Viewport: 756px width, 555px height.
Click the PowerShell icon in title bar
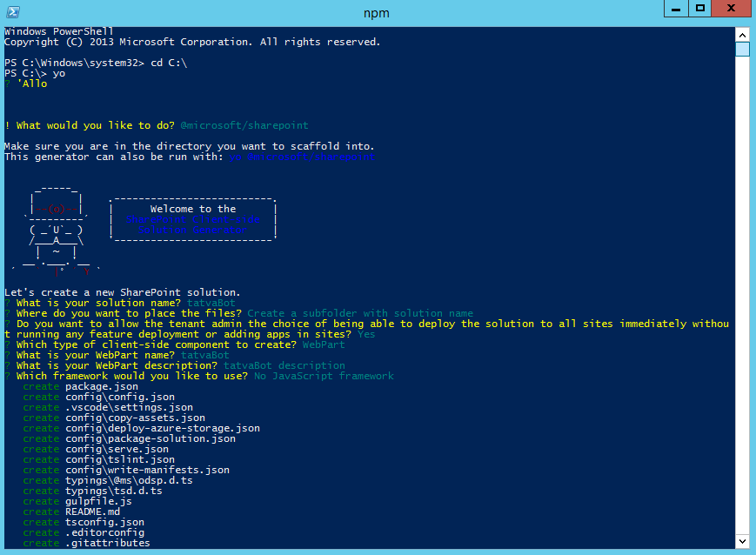(13, 12)
